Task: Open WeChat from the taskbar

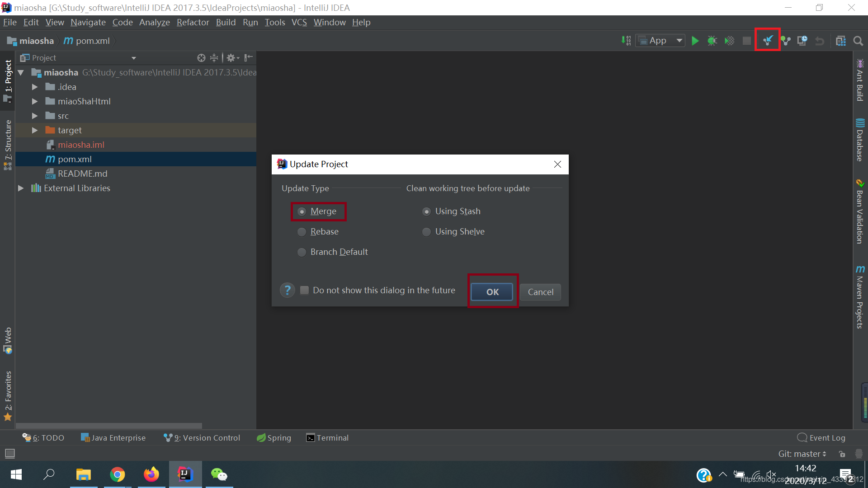Action: [219, 474]
